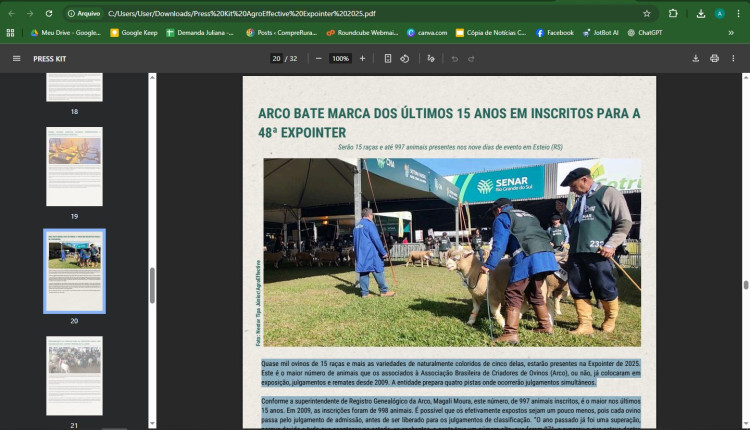
Task: Rotate the document counterclockwise
Action: [x=405, y=58]
